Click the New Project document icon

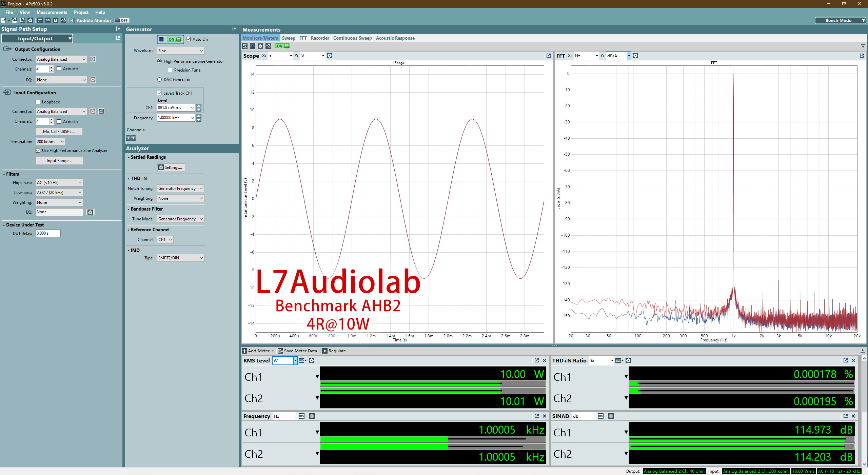[3, 20]
